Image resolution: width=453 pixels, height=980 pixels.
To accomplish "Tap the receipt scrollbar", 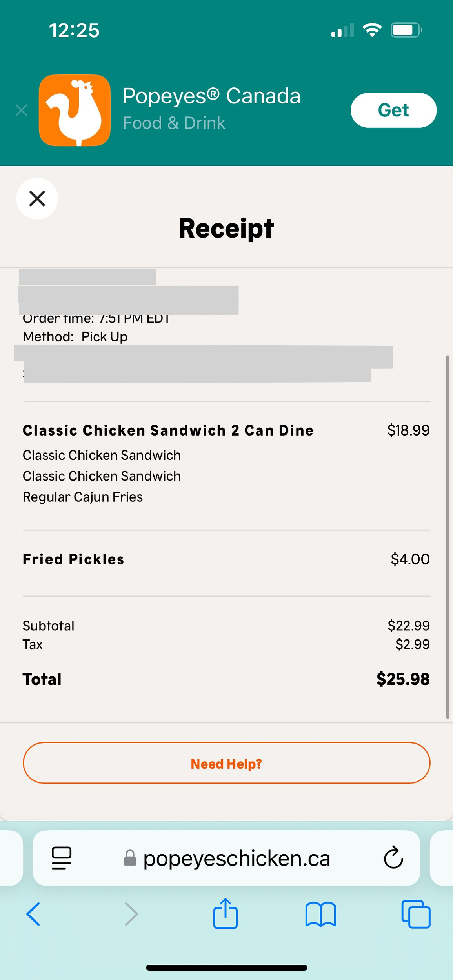I will click(448, 537).
